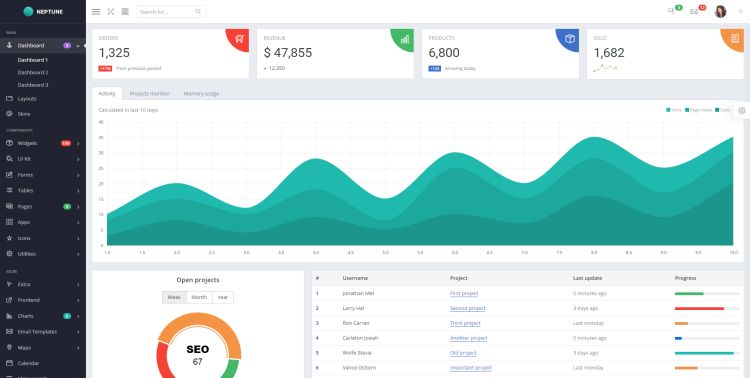Click the teal progress bar for Old project
The height and width of the screenshot is (378, 750).
pos(704,353)
